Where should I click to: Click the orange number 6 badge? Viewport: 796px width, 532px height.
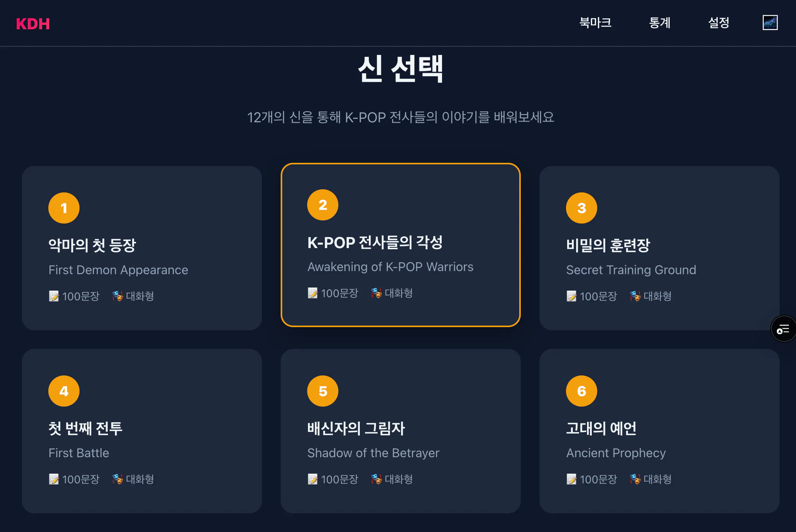coord(581,391)
